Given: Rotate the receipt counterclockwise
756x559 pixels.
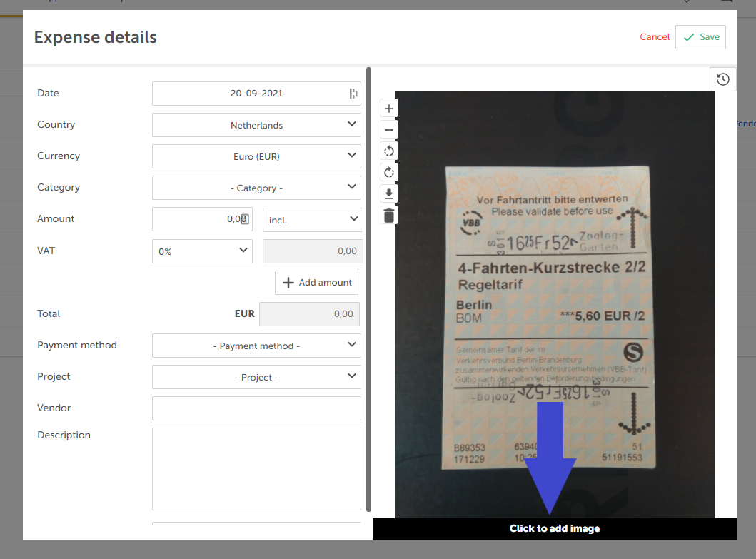Looking at the screenshot, I should pos(388,151).
